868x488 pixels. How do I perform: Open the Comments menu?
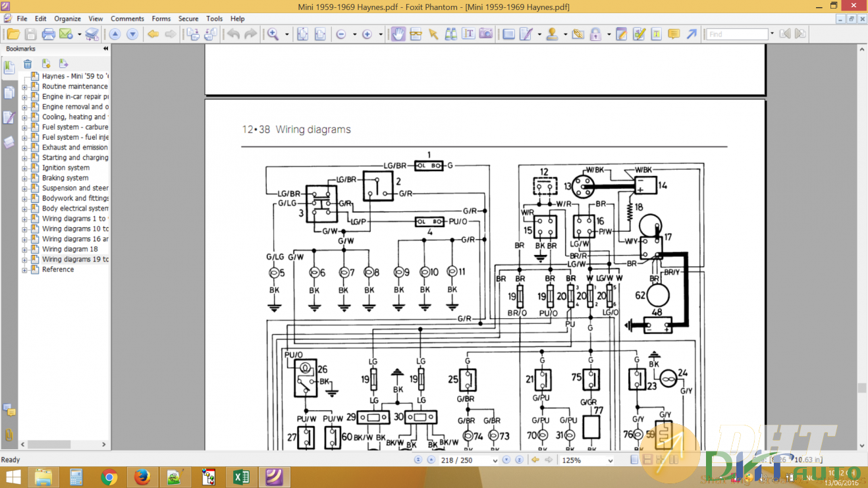[128, 18]
